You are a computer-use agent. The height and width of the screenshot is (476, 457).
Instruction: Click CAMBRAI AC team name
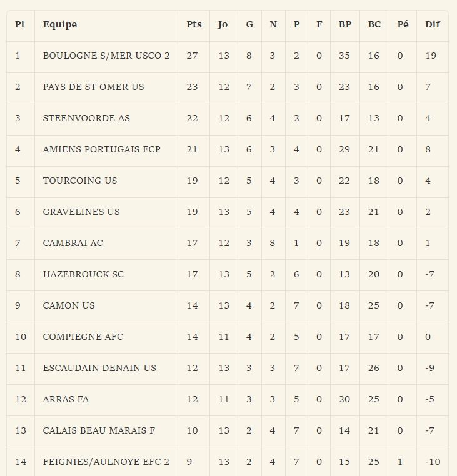(x=73, y=244)
